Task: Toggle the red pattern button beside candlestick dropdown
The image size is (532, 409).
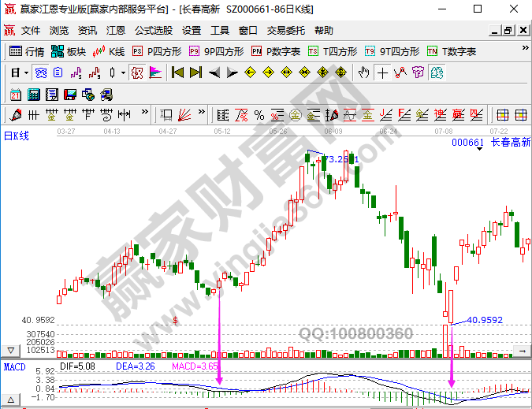Action: [x=136, y=73]
